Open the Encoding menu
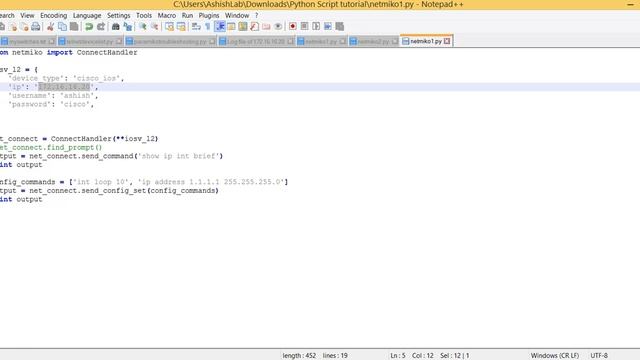The width and height of the screenshot is (640, 360). (53, 16)
